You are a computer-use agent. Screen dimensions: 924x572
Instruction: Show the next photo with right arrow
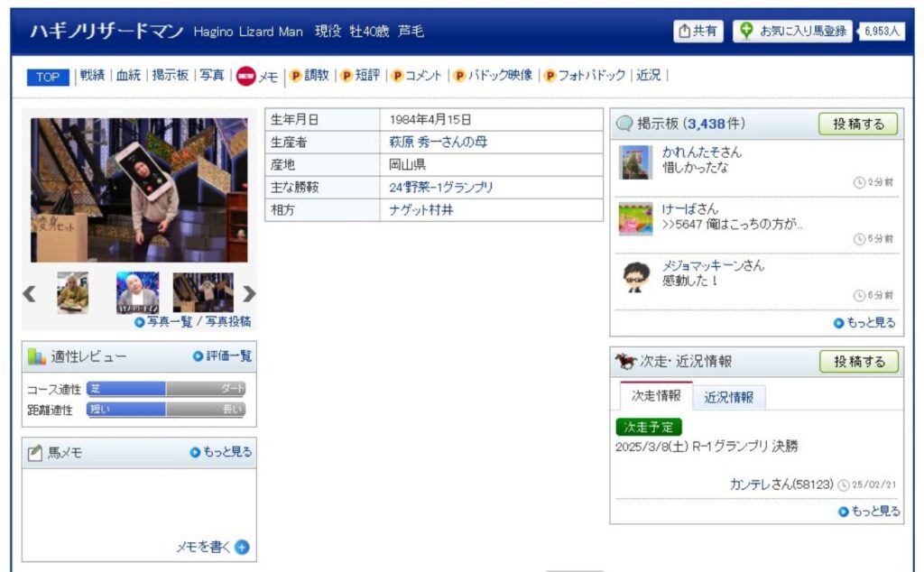point(249,293)
